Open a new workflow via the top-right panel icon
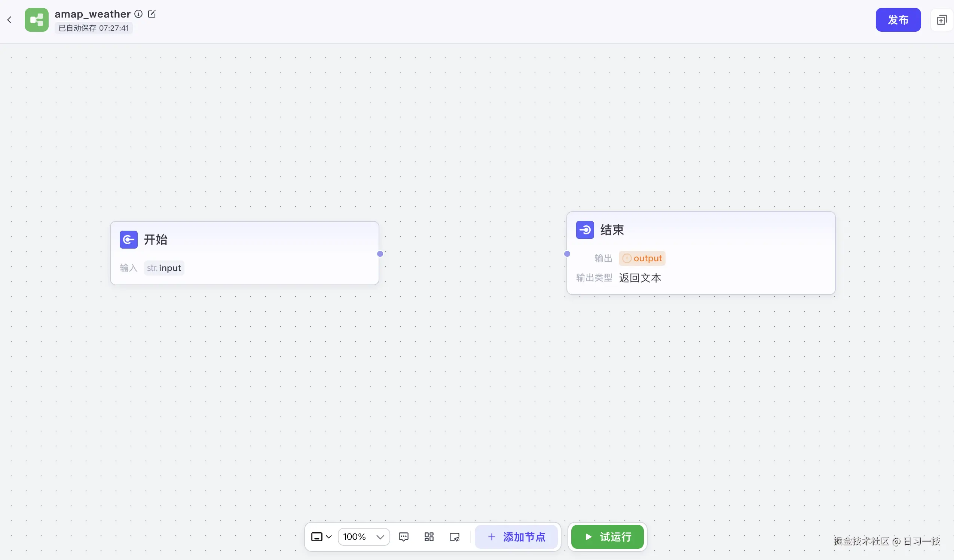The width and height of the screenshot is (954, 560). click(942, 20)
